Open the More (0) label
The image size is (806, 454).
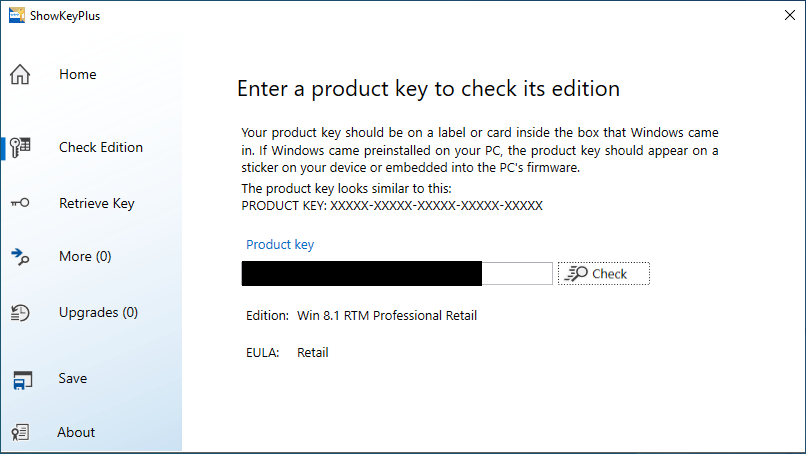click(85, 257)
